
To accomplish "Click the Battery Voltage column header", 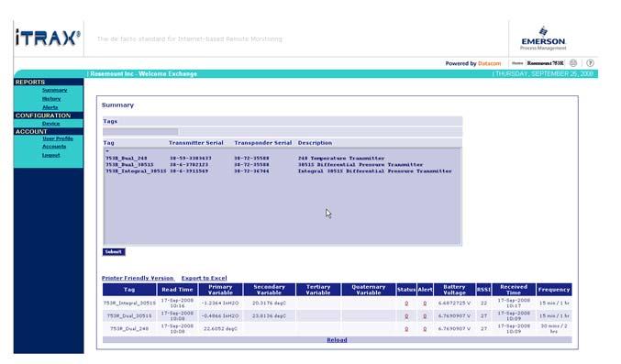I will pos(454,290).
